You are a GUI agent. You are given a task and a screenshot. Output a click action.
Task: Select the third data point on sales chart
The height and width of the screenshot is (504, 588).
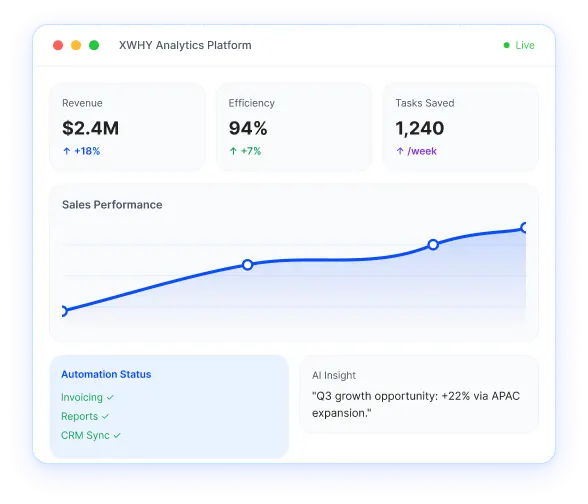433,245
